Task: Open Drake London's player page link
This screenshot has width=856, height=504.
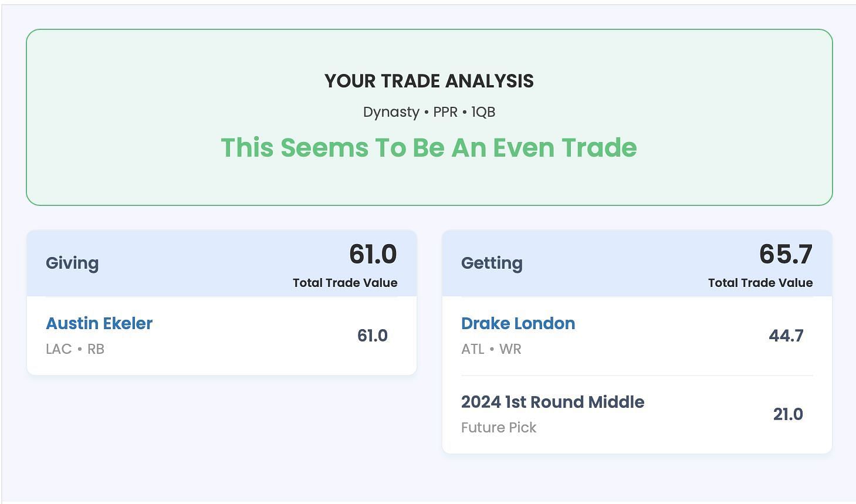Action: (x=518, y=323)
